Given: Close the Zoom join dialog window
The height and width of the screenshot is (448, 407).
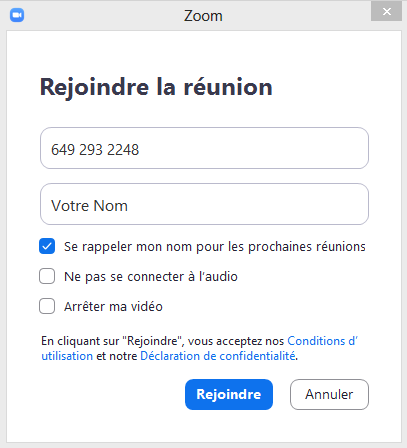Looking at the screenshot, I should 386,12.
